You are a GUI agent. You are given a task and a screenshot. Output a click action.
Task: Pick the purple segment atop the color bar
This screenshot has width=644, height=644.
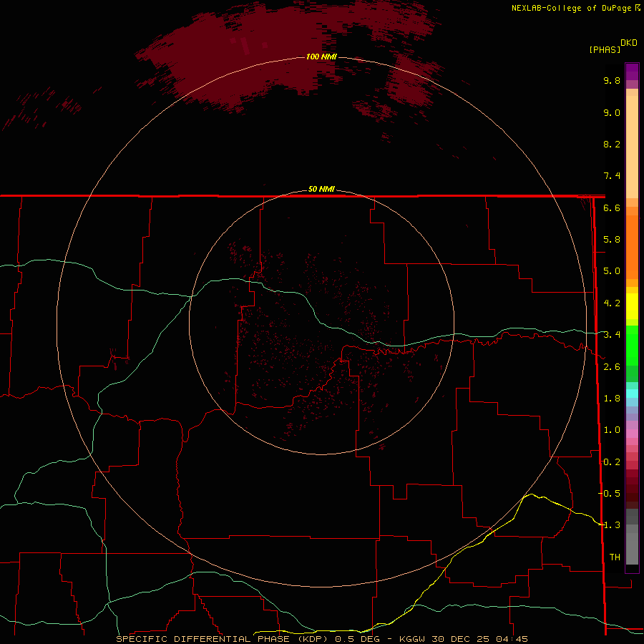(632, 72)
